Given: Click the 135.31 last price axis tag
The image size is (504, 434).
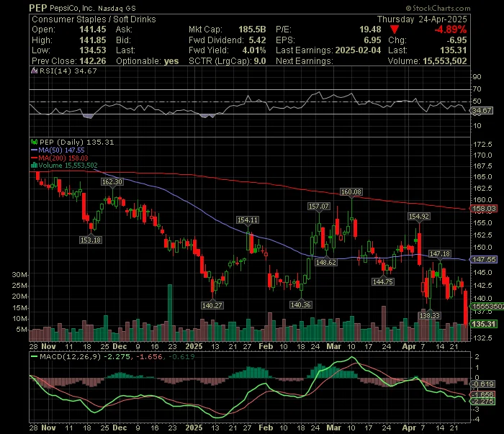Looking at the screenshot, I should tap(484, 324).
